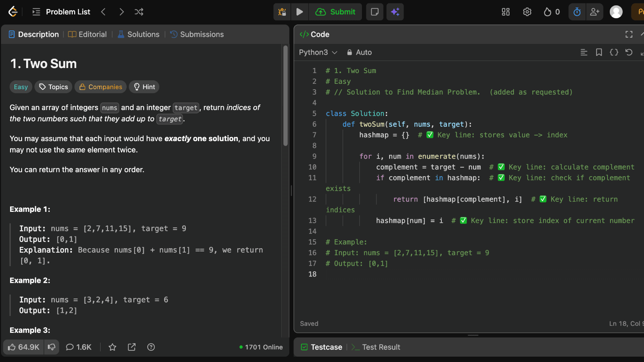644x362 pixels.
Task: Format code with curly braces icon
Action: (614, 52)
